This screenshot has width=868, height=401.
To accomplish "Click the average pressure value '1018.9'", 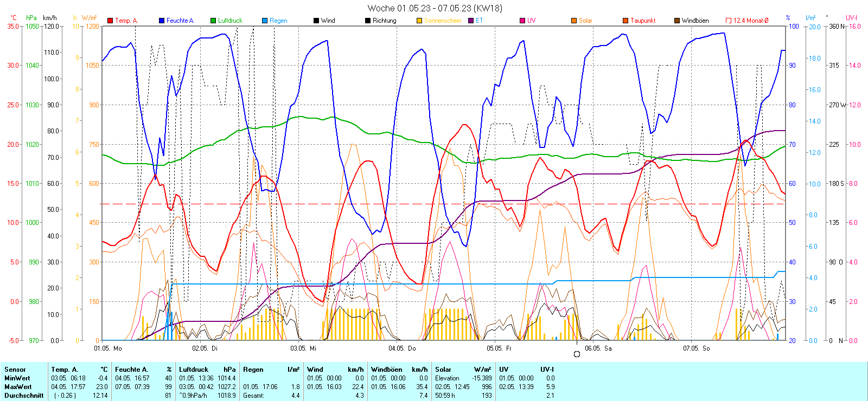I will tap(227, 396).
